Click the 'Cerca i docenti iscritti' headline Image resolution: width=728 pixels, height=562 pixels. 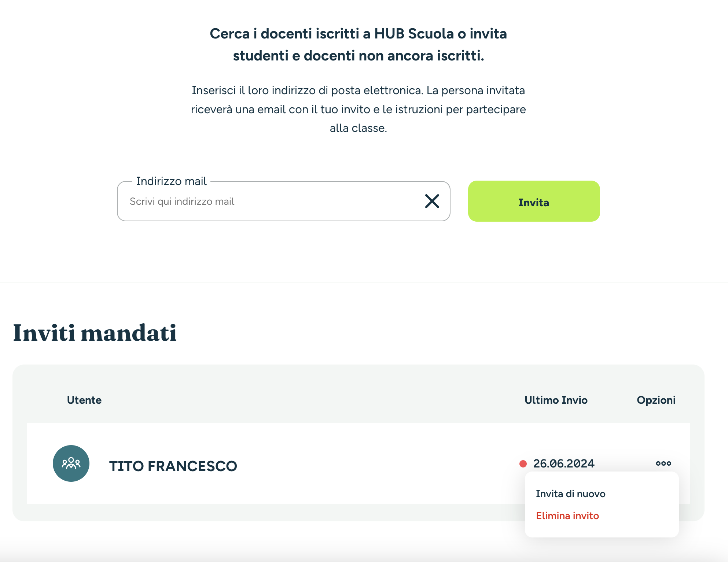coord(359,45)
